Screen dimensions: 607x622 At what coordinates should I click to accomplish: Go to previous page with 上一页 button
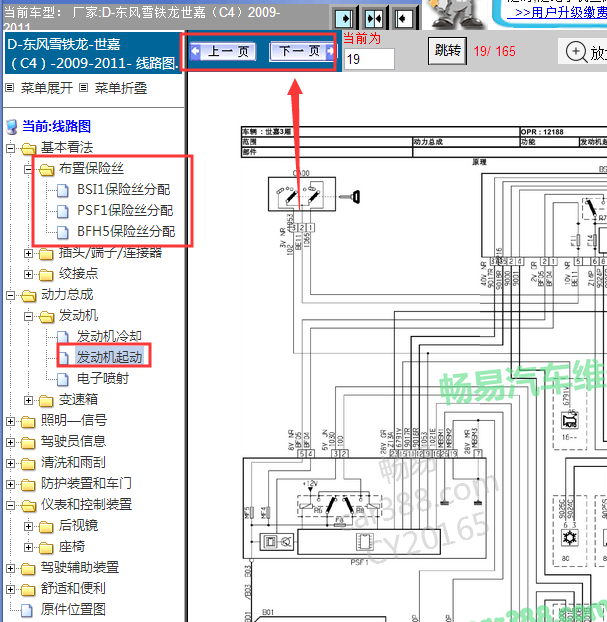[x=223, y=52]
